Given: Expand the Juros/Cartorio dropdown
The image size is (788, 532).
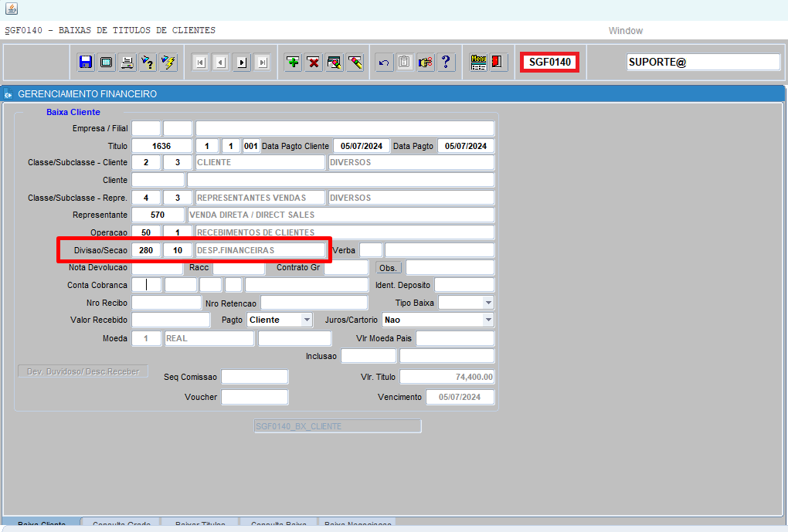Looking at the screenshot, I should pos(488,320).
